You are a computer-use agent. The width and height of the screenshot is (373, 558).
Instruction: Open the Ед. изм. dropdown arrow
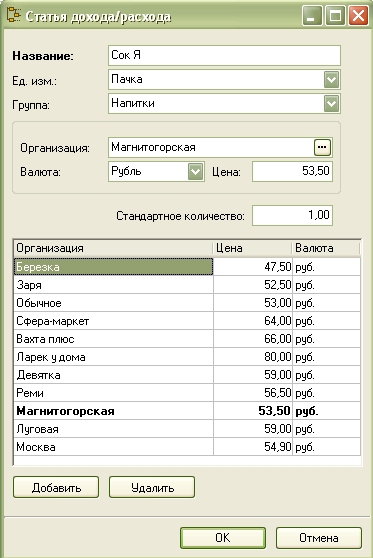(331, 79)
